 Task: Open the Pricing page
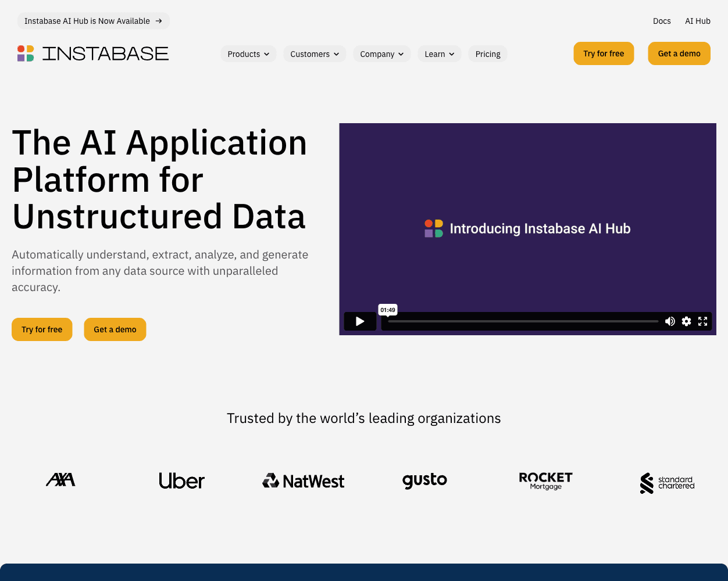(488, 54)
